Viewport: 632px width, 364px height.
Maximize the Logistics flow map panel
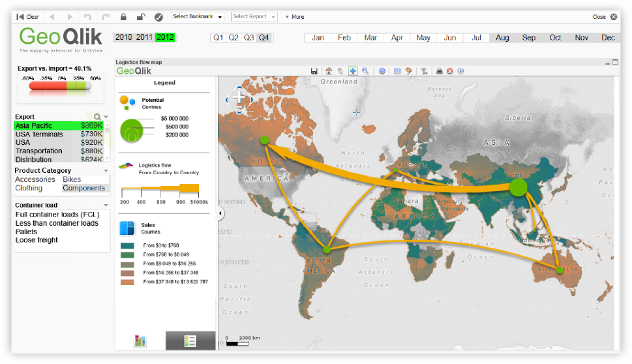tap(615, 62)
